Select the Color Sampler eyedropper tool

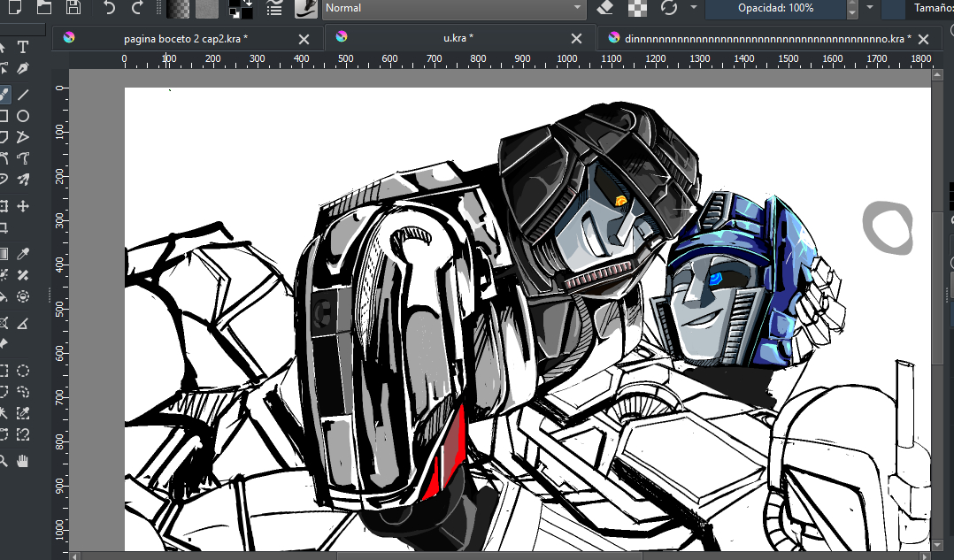tap(23, 253)
